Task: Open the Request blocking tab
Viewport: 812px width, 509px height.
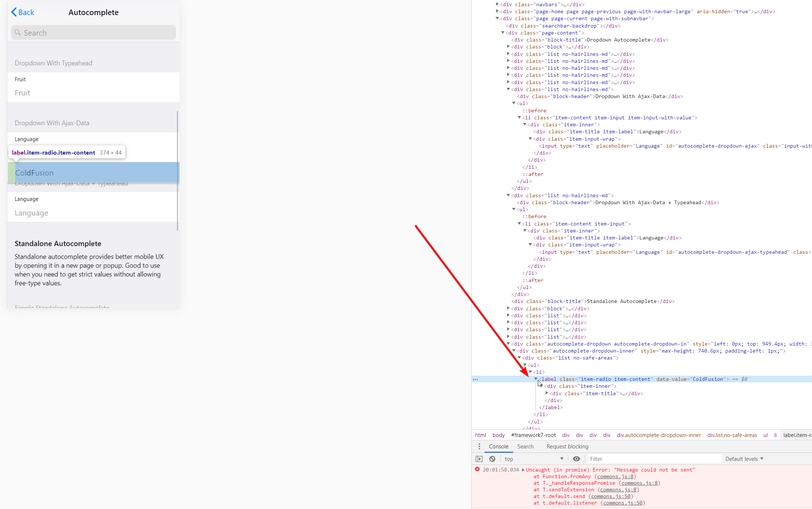Action: point(567,447)
